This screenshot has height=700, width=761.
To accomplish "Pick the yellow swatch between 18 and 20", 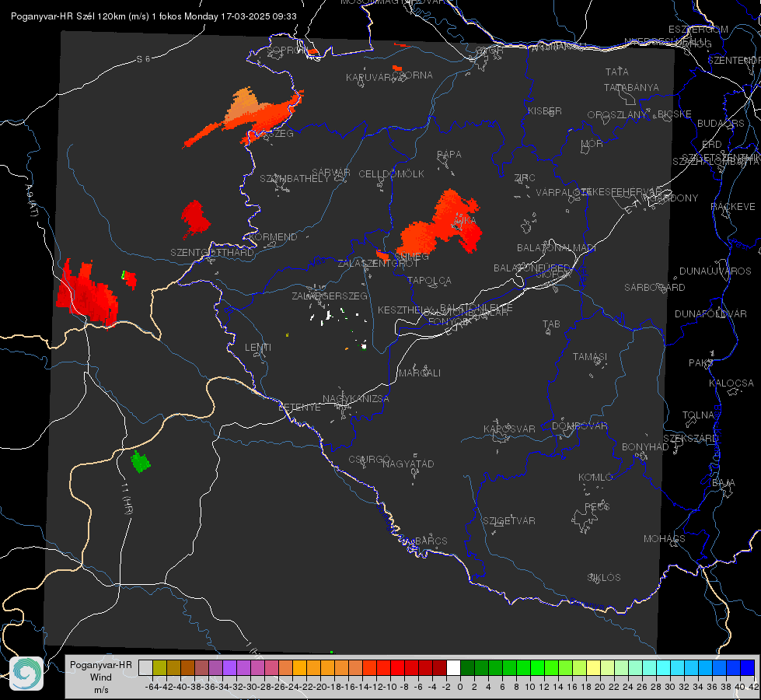I will coord(593,667).
